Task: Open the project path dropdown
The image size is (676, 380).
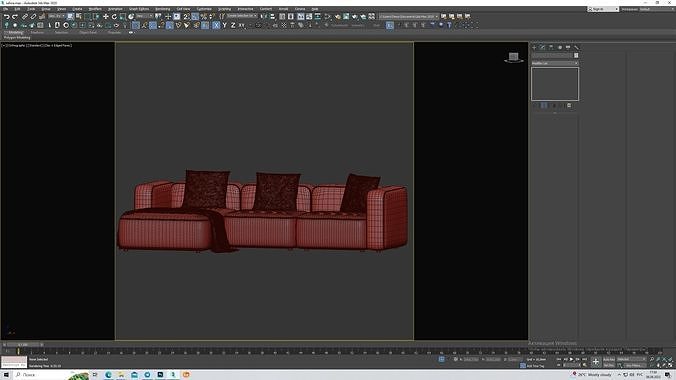Action: click(x=409, y=16)
